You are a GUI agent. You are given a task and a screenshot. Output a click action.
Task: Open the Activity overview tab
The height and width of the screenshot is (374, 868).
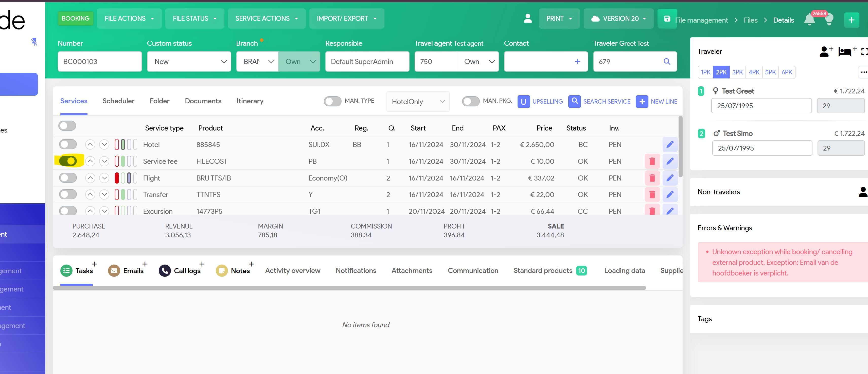point(292,270)
